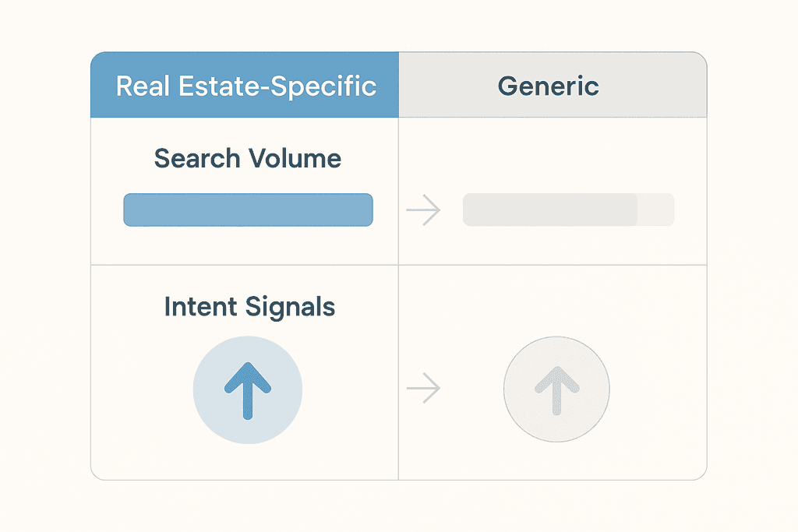
Task: Click right arrow in Intent Signals row
Action: [x=424, y=388]
